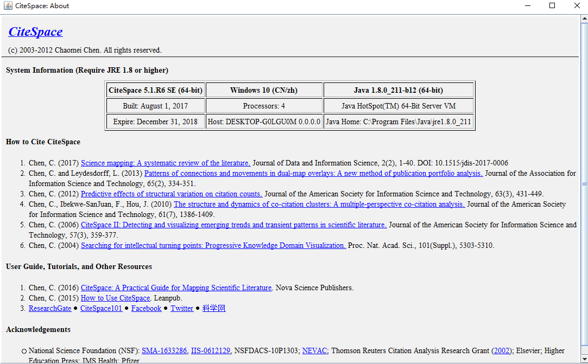Open 'Predictive effects of structural variation' link
Screen dimensions: 588x364
(172, 194)
